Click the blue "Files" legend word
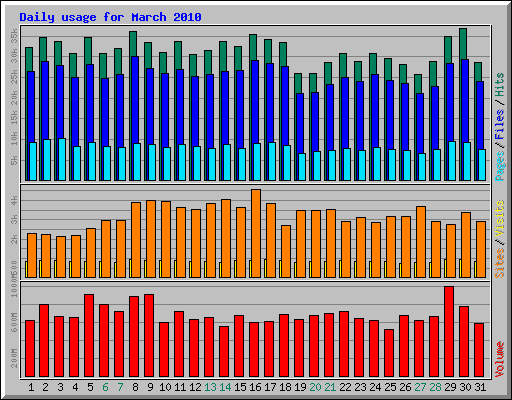512x400 pixels. point(500,124)
